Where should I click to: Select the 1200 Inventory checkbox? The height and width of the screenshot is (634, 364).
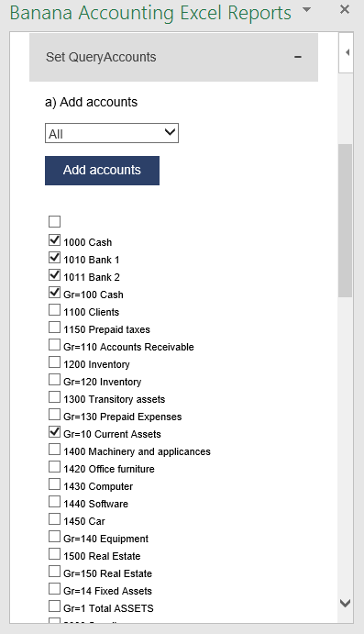tap(54, 361)
